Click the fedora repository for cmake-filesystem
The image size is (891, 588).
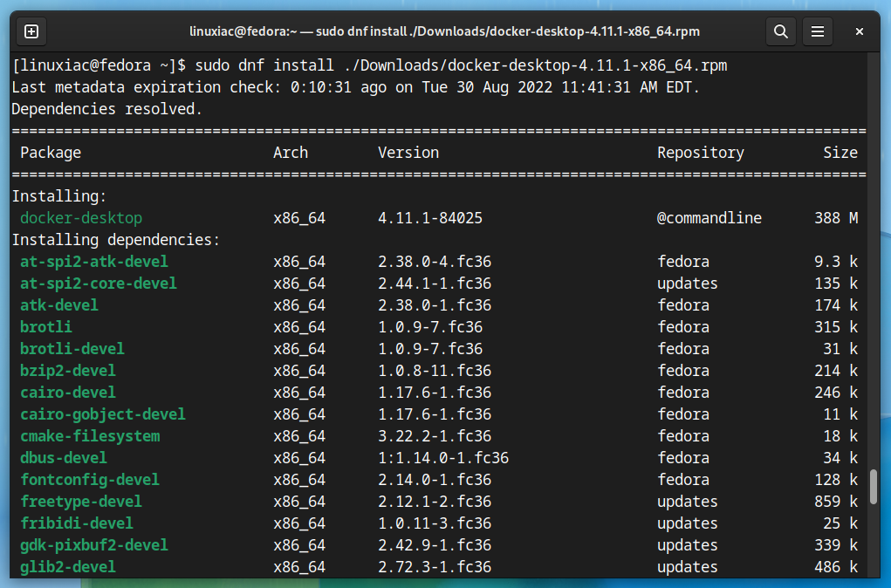click(683, 436)
